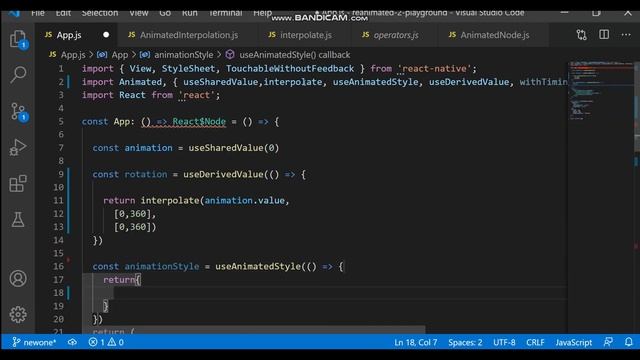Switch to the AnimatedNode.js tab
The image size is (640, 360).
(495, 35)
